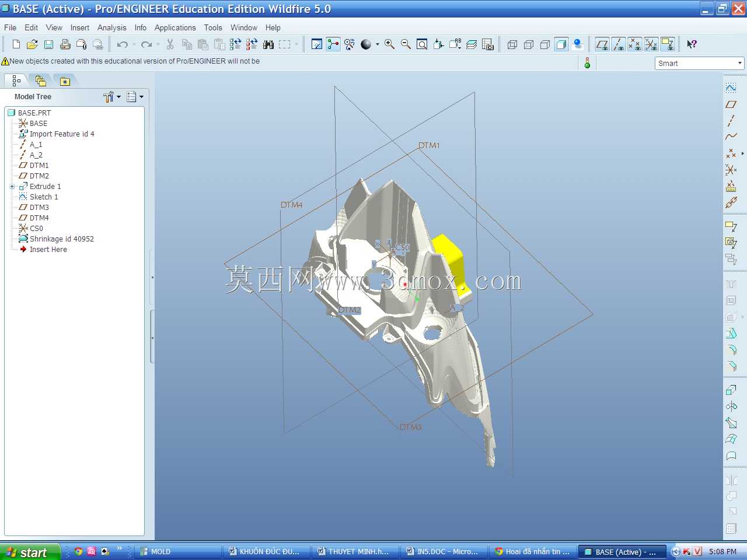
Task: Switch to IN5.DOC Word window in taskbar
Action: pyautogui.click(x=445, y=552)
